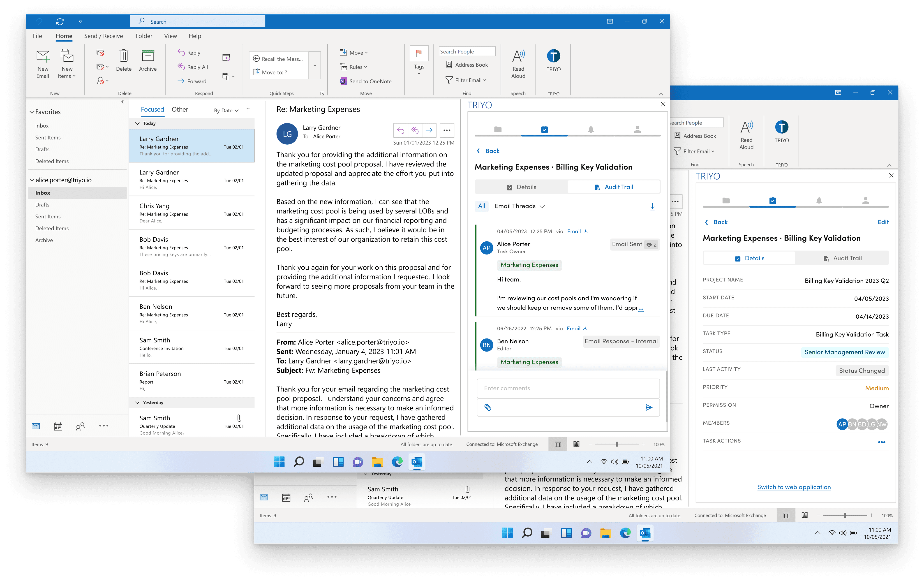
Task: Open the Email Threads dropdown
Action: coord(520,206)
